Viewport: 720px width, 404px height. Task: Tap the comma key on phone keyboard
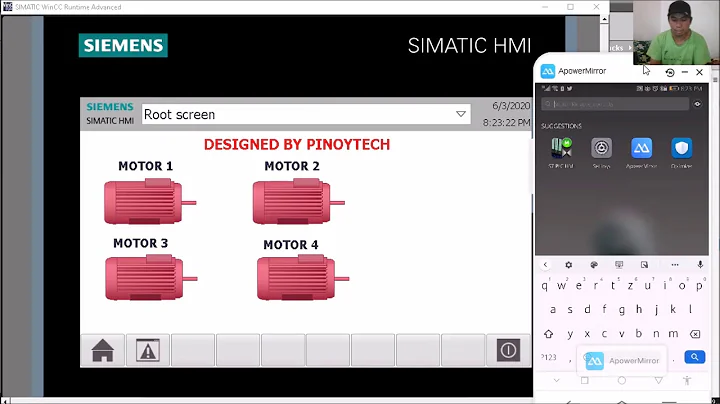(570, 360)
